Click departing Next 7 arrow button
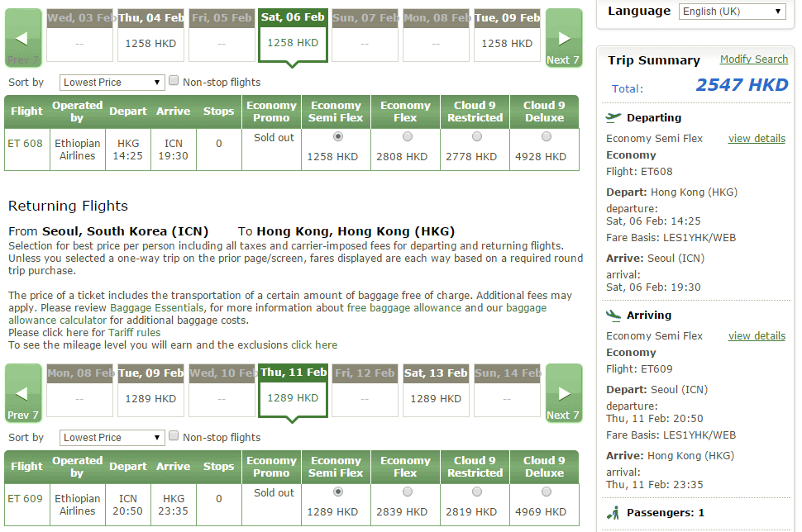The height and width of the screenshot is (532, 802). click(x=563, y=38)
